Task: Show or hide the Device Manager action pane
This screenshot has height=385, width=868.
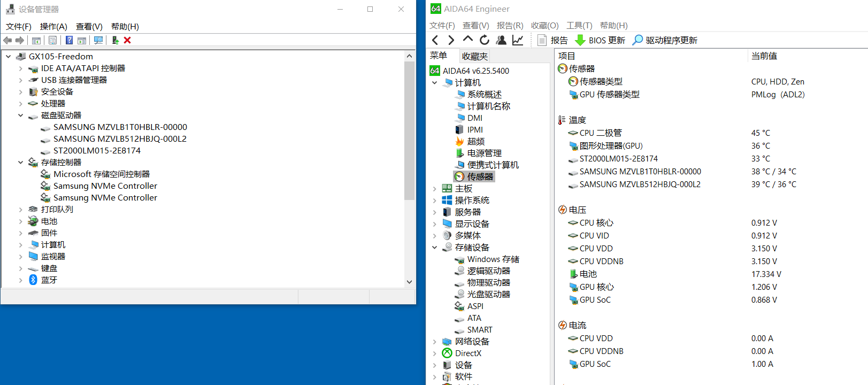Action: [82, 40]
